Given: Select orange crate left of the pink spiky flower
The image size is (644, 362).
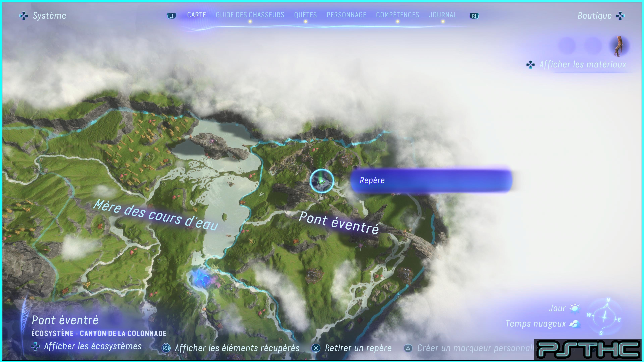Looking at the screenshot, I should coord(296,241).
